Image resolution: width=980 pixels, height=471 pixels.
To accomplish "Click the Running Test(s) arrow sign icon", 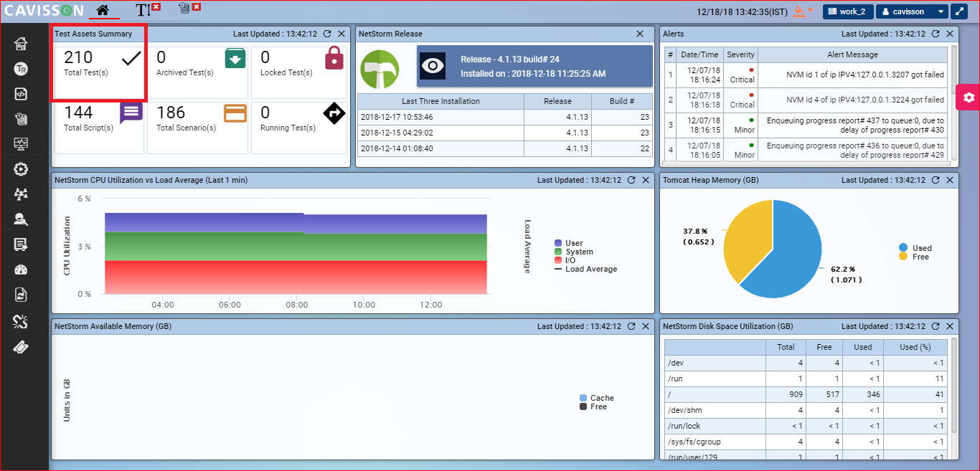I will tap(334, 113).
